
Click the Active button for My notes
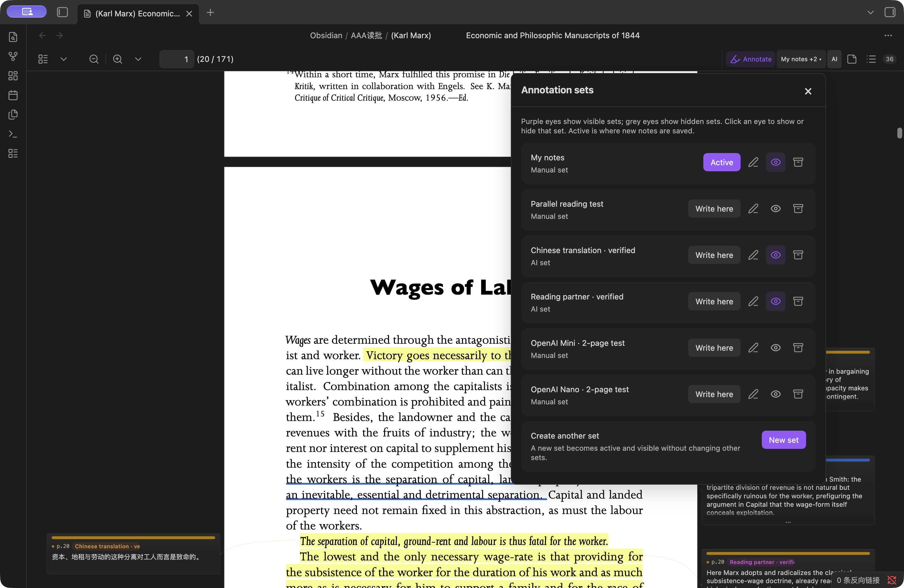721,162
